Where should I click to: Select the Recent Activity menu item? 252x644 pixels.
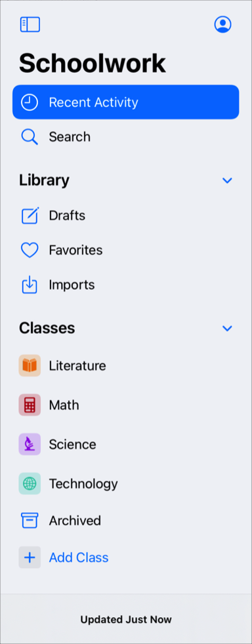[126, 102]
